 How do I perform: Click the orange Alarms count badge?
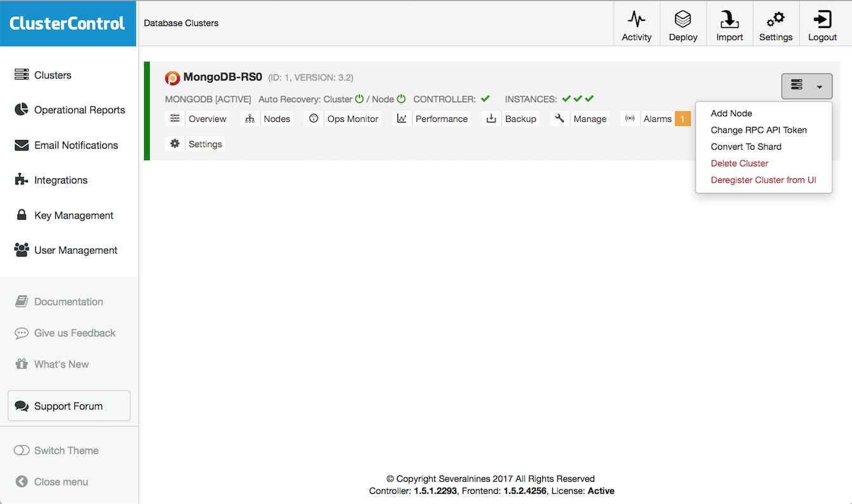click(682, 119)
